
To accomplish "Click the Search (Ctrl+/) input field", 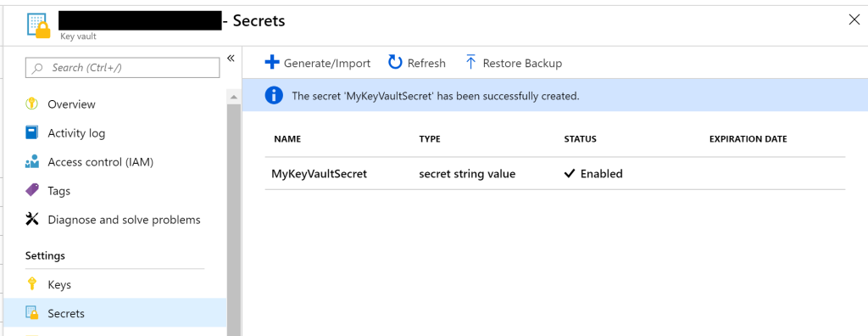I will click(122, 68).
